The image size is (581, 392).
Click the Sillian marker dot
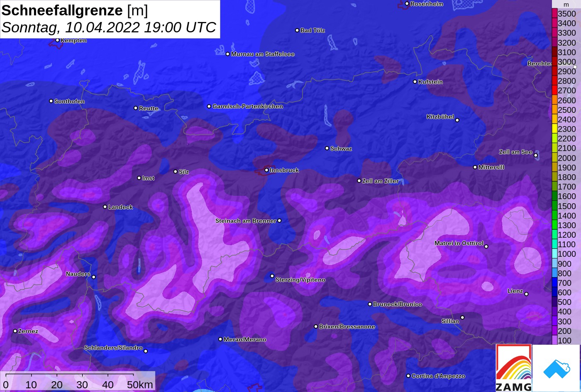[x=462, y=318]
